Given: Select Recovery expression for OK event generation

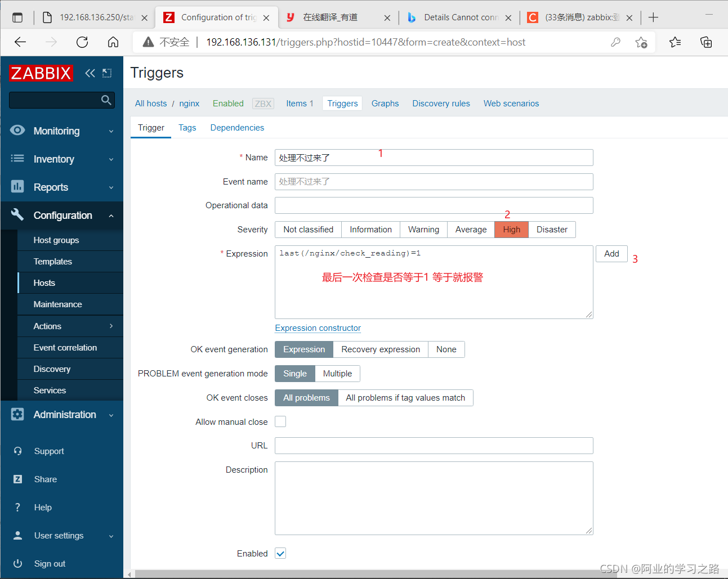Looking at the screenshot, I should pyautogui.click(x=381, y=349).
